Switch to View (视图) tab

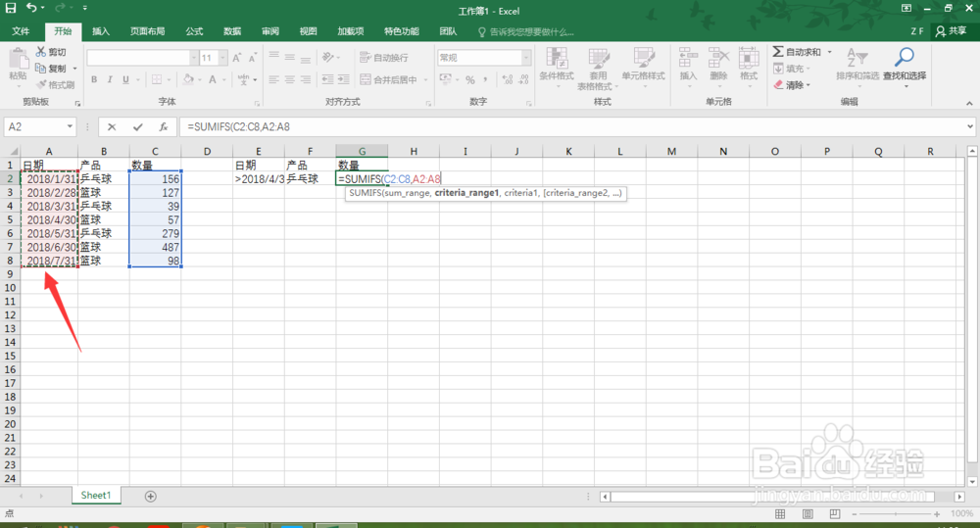[308, 31]
